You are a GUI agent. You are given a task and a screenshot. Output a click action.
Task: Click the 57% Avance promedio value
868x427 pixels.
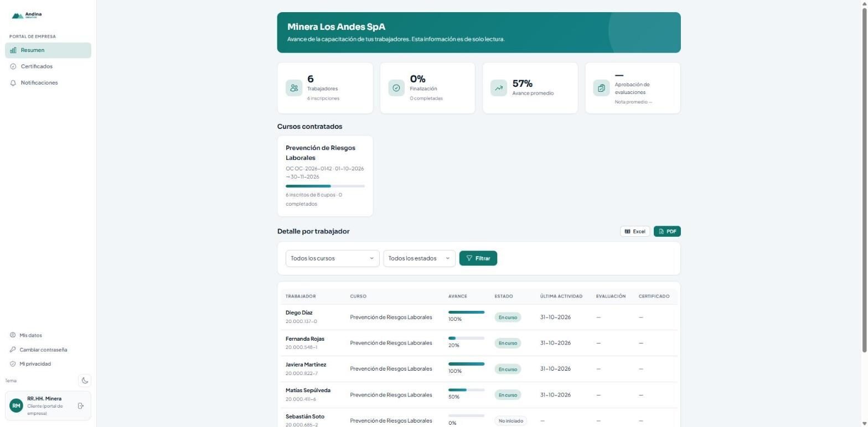coord(523,84)
